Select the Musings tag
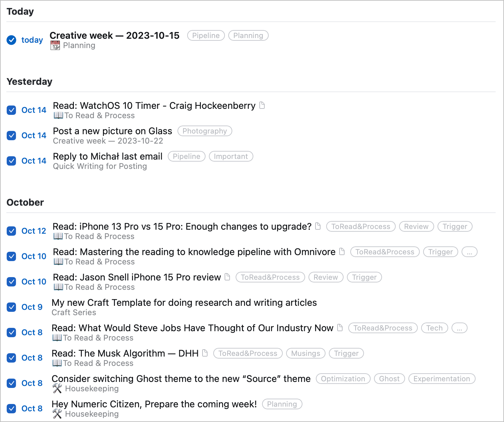Screen dimensions: 504x422 pyautogui.click(x=306, y=354)
